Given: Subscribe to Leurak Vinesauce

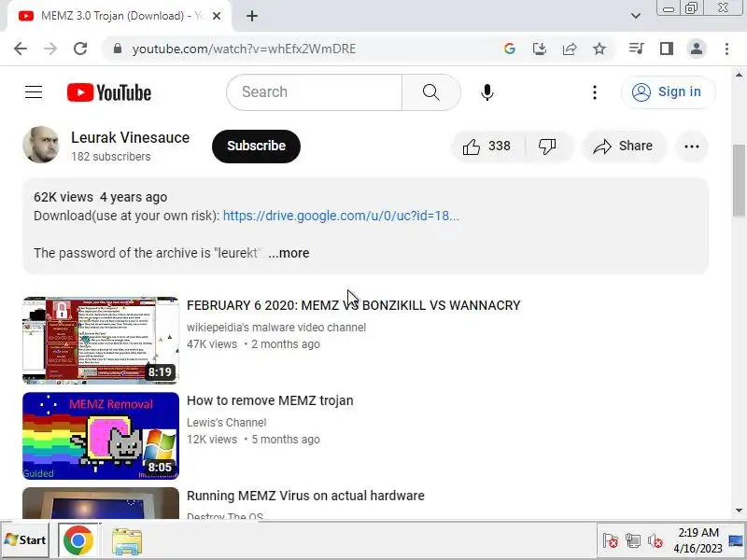Looking at the screenshot, I should tap(256, 146).
